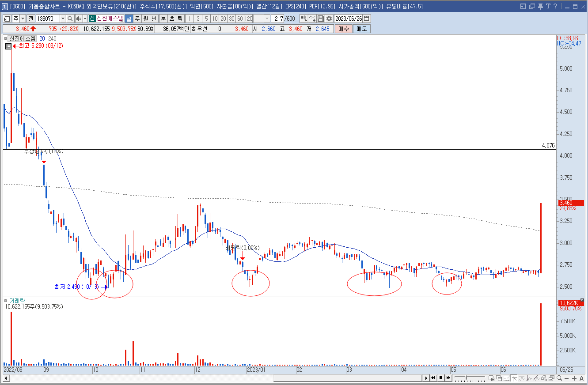
Task: Select the 일 daily period tab
Action: (x=129, y=19)
